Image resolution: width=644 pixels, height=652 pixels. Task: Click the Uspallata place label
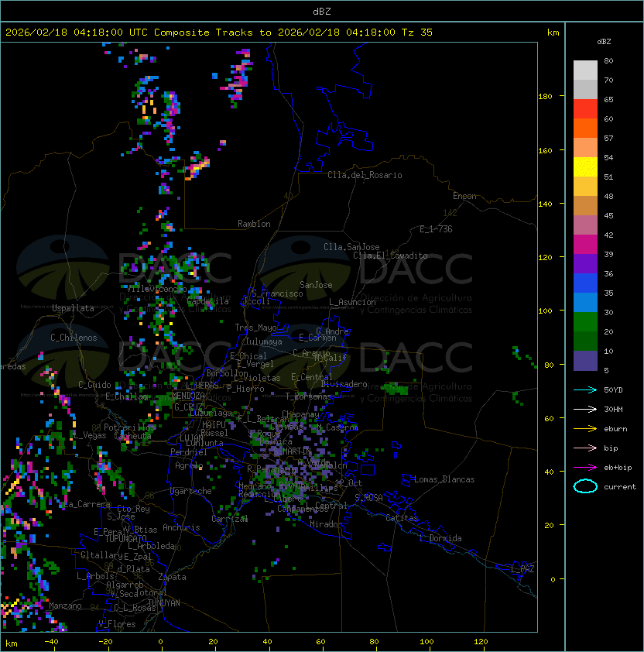pyautogui.click(x=73, y=308)
